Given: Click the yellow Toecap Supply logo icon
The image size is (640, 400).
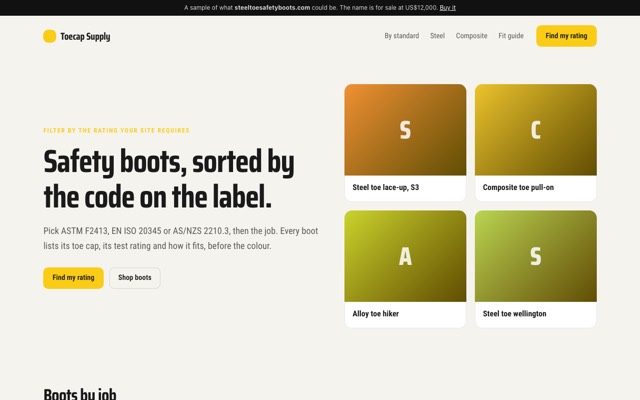Looking at the screenshot, I should coord(50,36).
